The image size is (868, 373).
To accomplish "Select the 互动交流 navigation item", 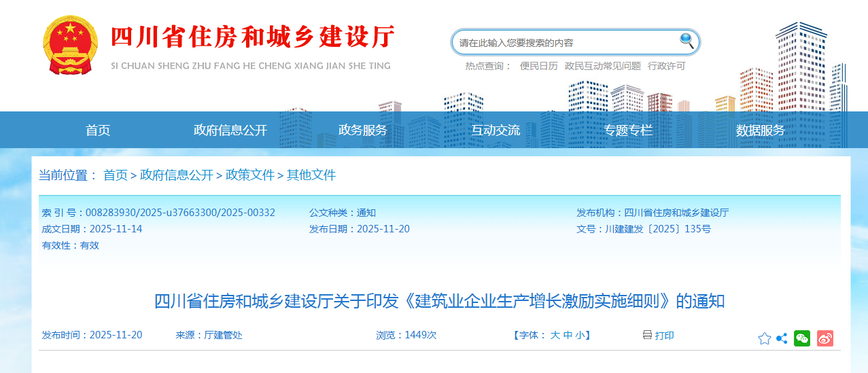I will [496, 130].
